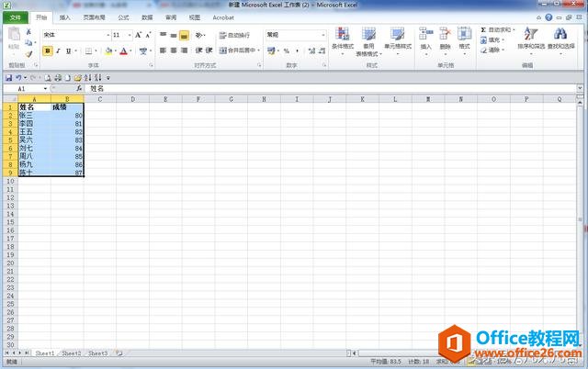
Task: Toggle left text alignment
Action: click(164, 50)
